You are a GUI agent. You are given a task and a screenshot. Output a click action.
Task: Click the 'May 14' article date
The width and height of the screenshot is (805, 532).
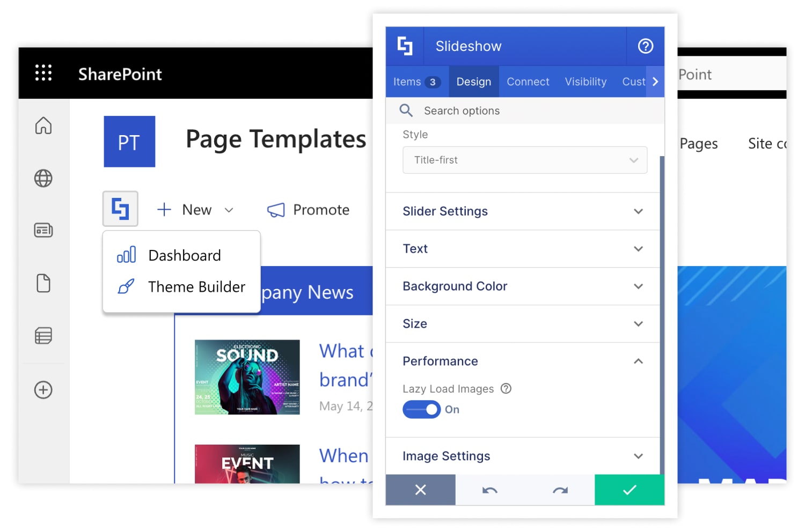pos(346,406)
